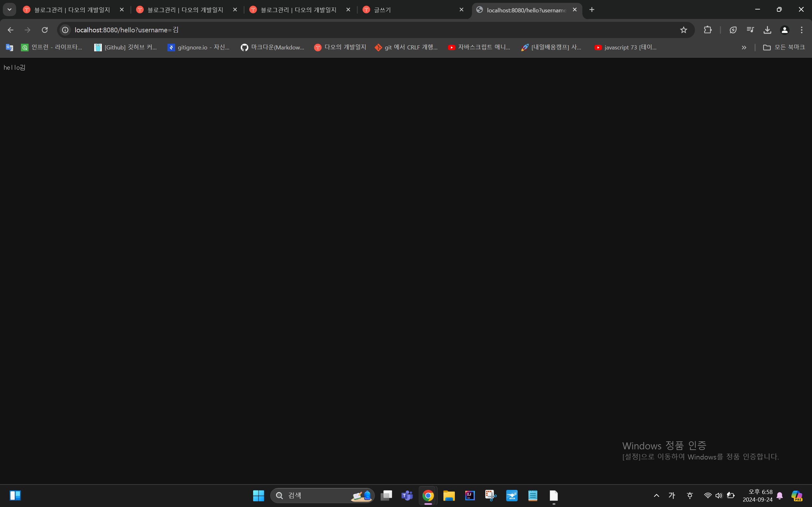This screenshot has width=812, height=507.
Task: Open Chrome downloads icon
Action: [x=767, y=30]
